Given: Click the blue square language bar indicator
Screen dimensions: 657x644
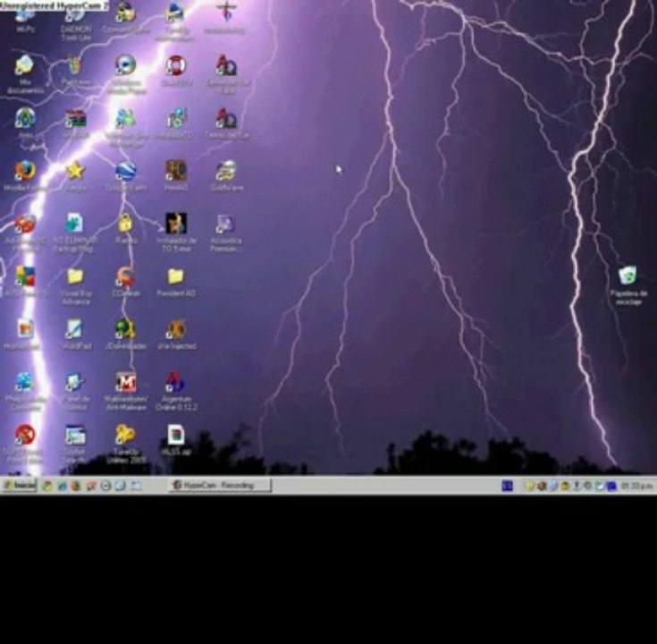Looking at the screenshot, I should tap(508, 486).
